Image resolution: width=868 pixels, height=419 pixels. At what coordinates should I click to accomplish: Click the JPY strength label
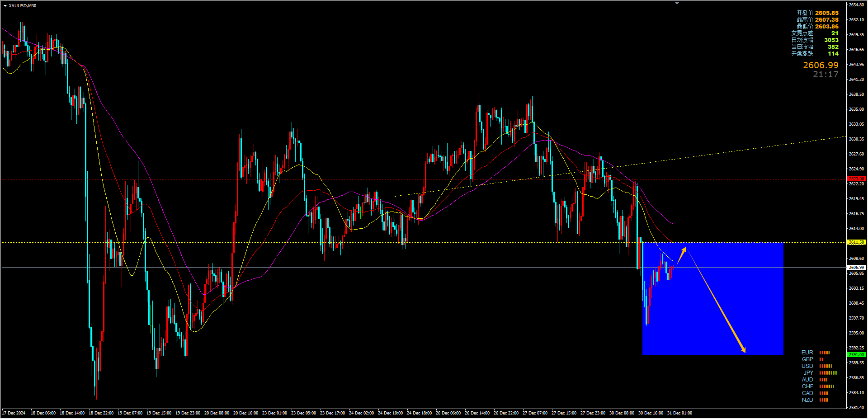(x=808, y=373)
